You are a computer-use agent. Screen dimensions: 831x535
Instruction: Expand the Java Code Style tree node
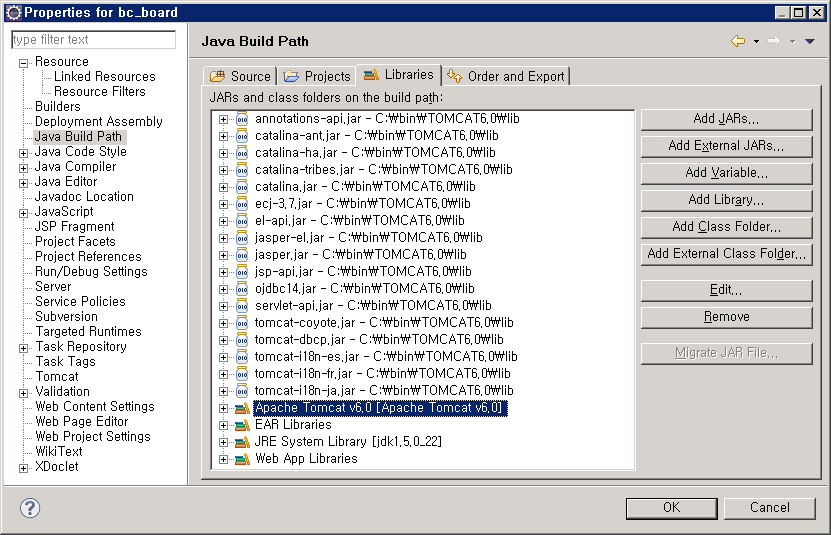[x=24, y=152]
